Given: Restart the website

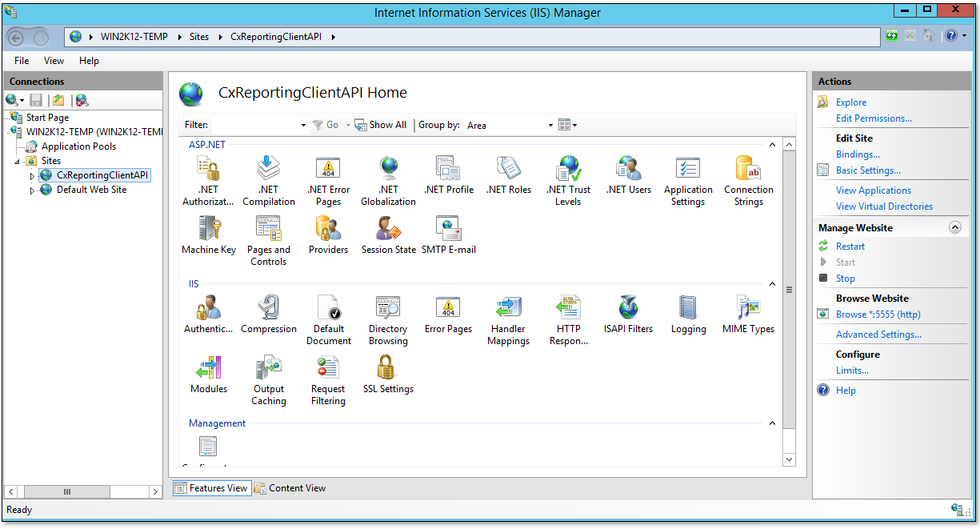Looking at the screenshot, I should [850, 246].
